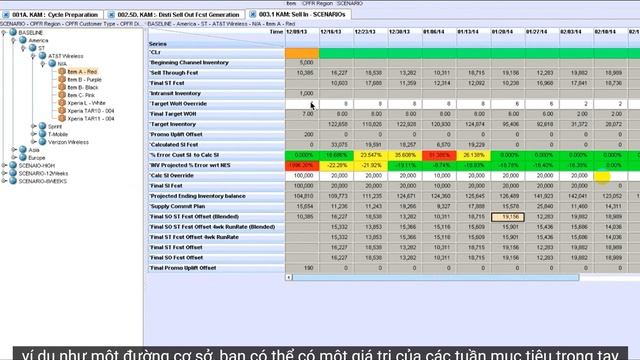Click Promo Uplift Offset value 200

click(x=302, y=134)
